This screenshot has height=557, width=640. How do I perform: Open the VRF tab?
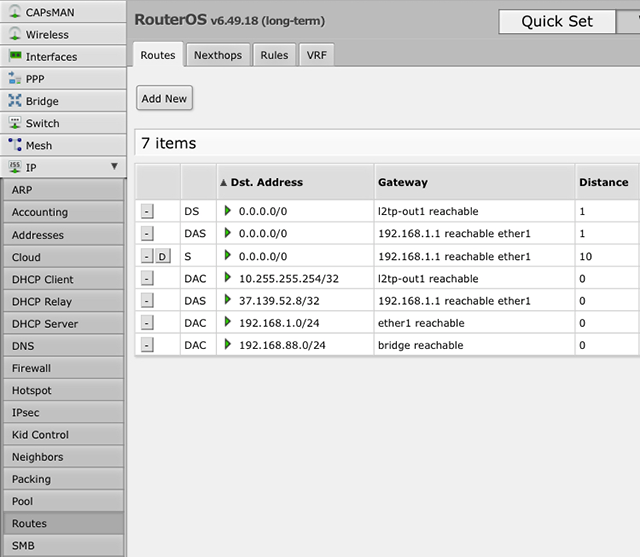tap(316, 56)
